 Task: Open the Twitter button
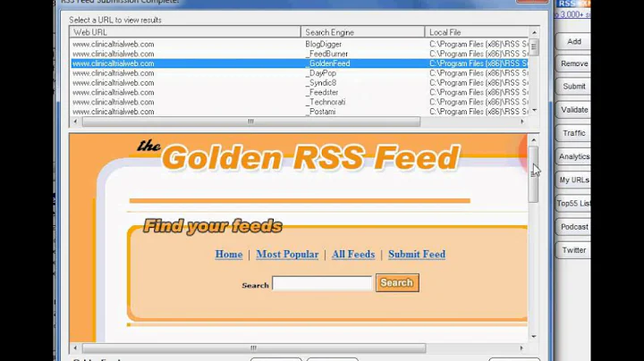573,250
